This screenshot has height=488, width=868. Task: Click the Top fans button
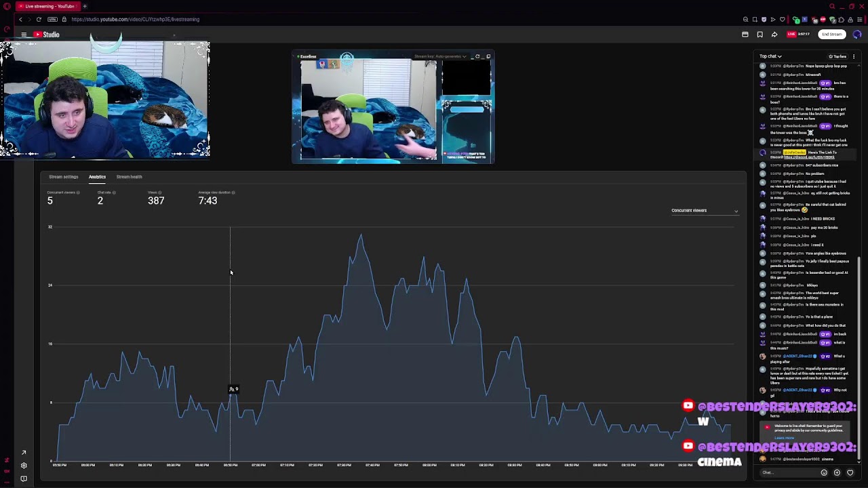tap(837, 56)
